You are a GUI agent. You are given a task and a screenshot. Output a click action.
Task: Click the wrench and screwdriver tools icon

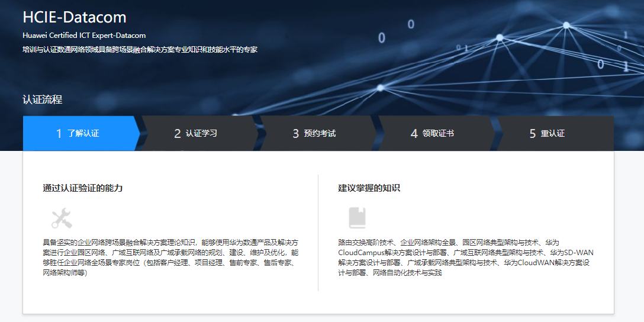coord(62,218)
